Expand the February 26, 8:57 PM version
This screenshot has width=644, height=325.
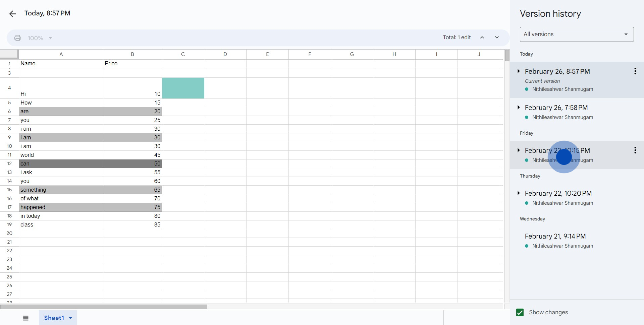coord(519,71)
